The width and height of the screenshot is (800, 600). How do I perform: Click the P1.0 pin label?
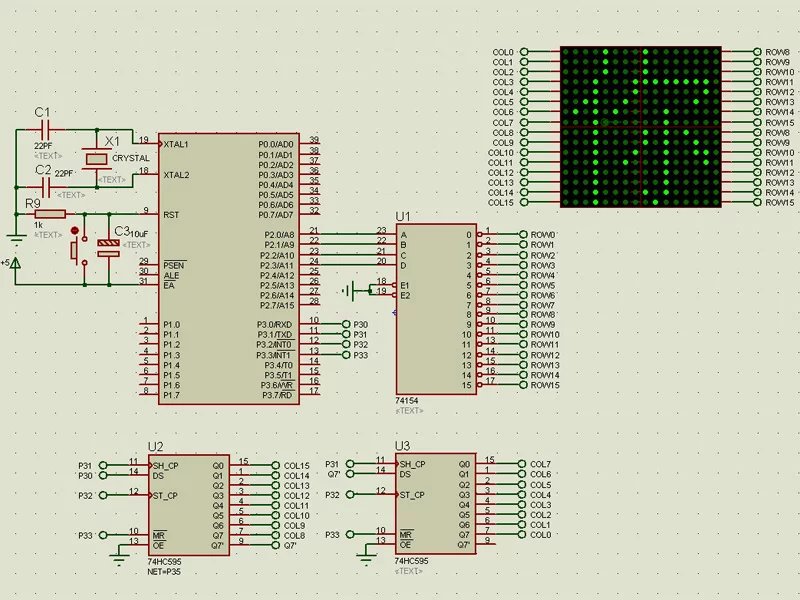coord(171,325)
